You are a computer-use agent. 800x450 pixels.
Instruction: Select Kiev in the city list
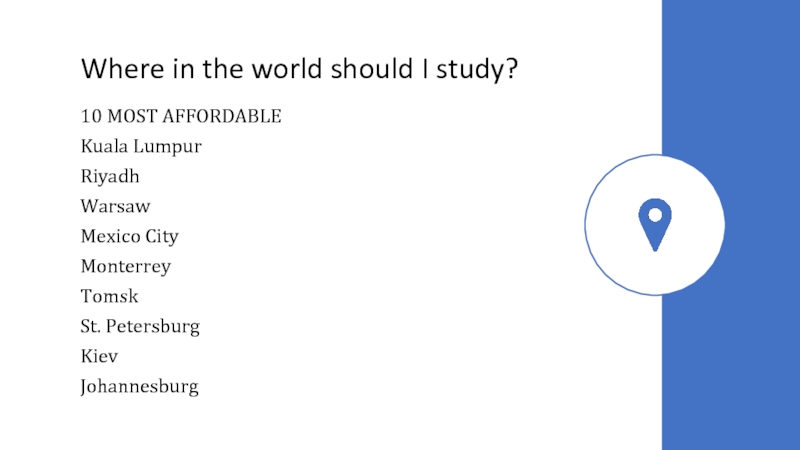coord(99,356)
